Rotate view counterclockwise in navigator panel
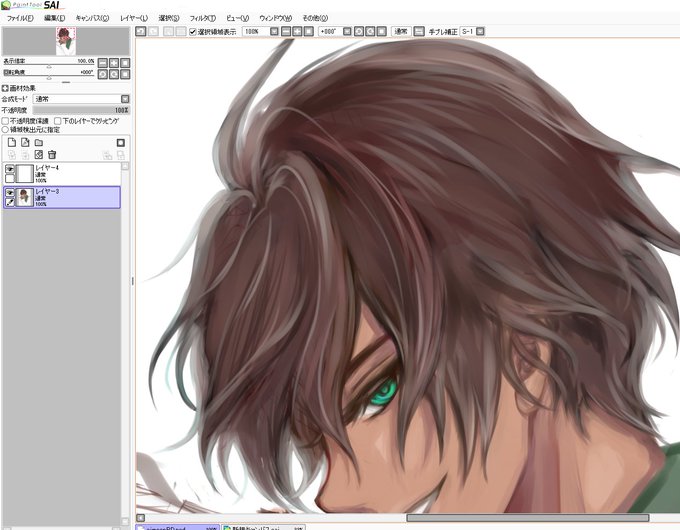 [103, 74]
